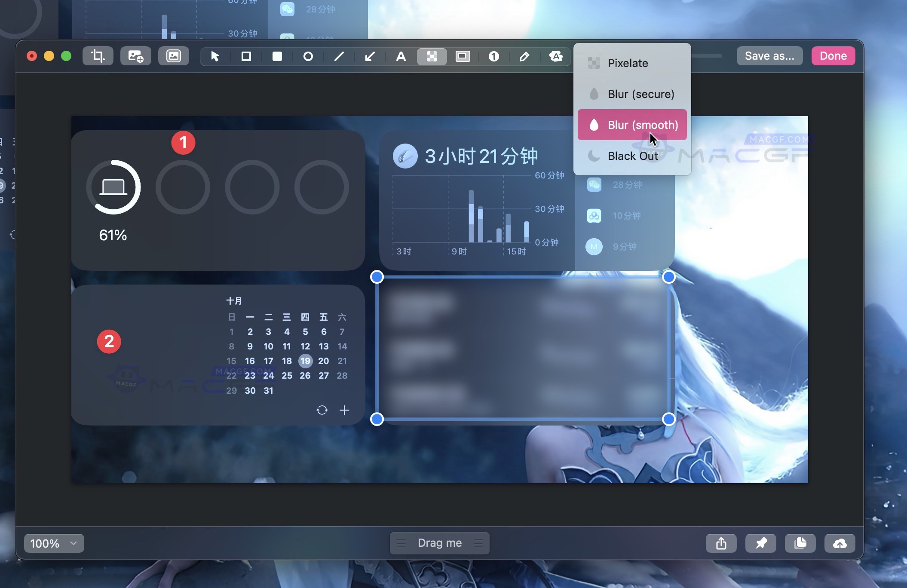The height and width of the screenshot is (588, 907).
Task: Open the zoom percentage dropdown
Action: click(54, 543)
